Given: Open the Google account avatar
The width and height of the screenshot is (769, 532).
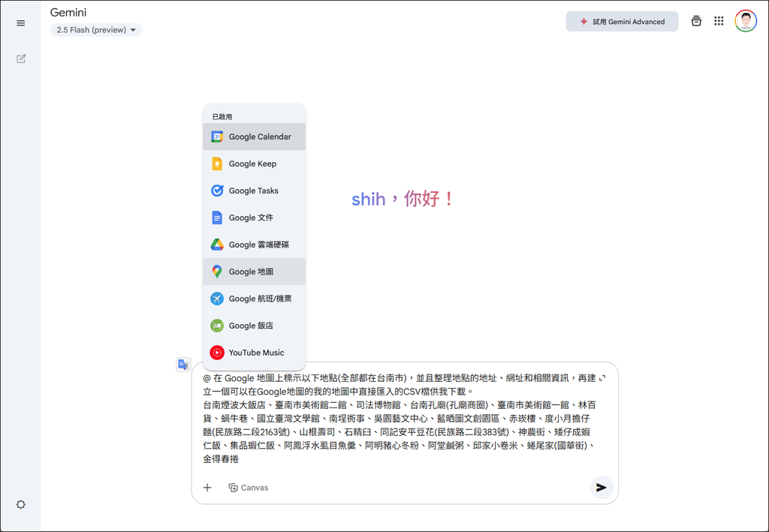Looking at the screenshot, I should [x=746, y=21].
